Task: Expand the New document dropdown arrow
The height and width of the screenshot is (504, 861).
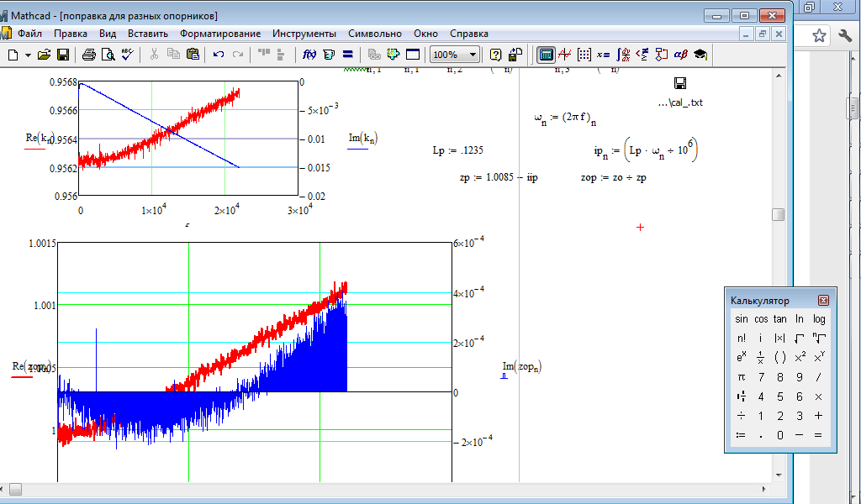Action: 28,55
